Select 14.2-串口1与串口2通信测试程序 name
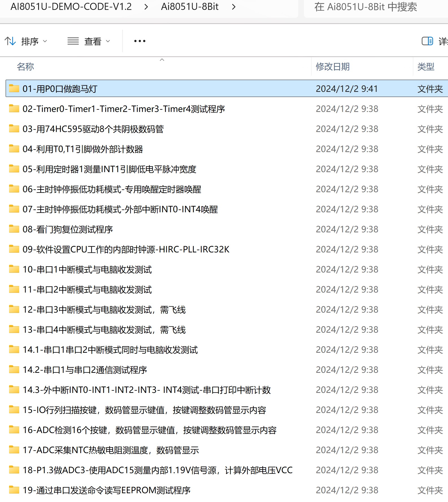The width and height of the screenshot is (448, 502). tap(85, 370)
